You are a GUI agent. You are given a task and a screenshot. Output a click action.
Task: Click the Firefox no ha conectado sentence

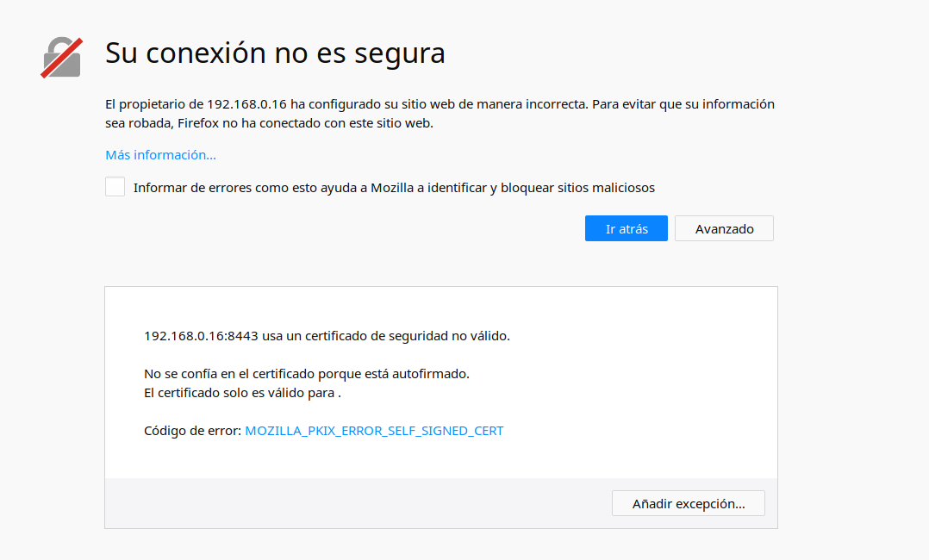click(x=305, y=123)
